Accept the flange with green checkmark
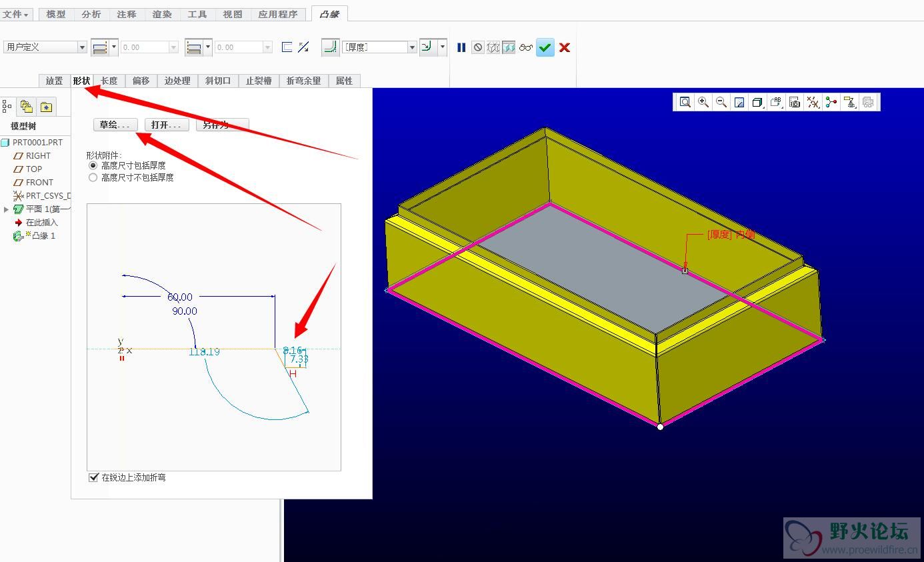The image size is (924, 562). [x=545, y=47]
